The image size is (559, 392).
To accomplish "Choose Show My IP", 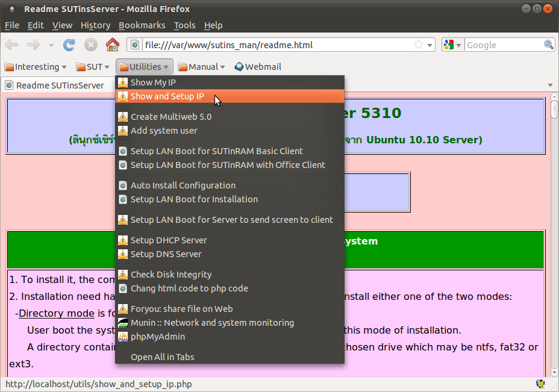I will (230, 82).
